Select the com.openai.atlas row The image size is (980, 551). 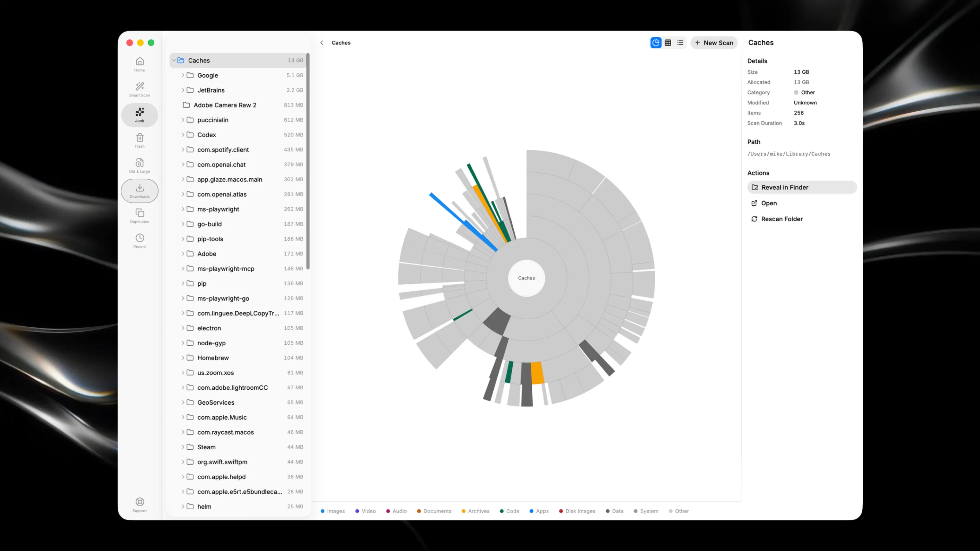tap(238, 194)
